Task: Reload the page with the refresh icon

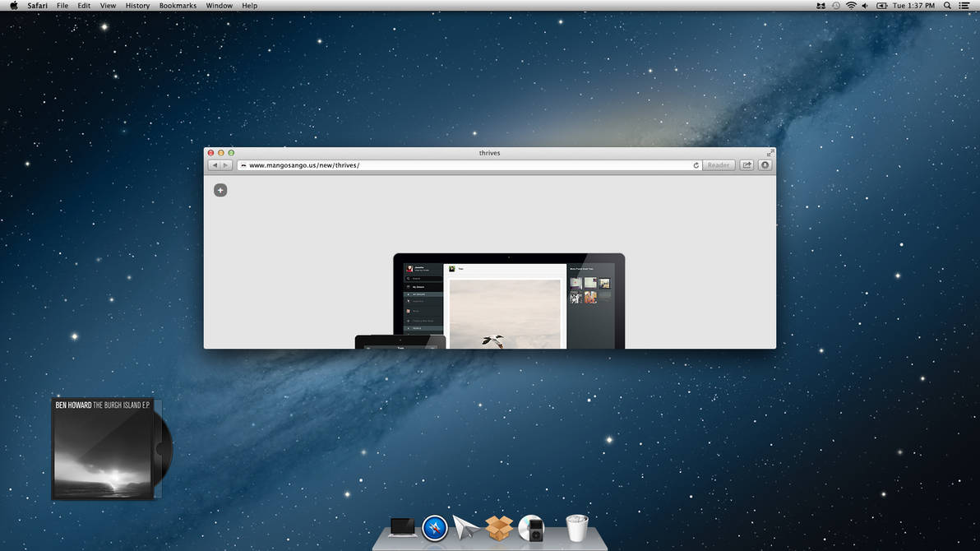Action: (696, 165)
